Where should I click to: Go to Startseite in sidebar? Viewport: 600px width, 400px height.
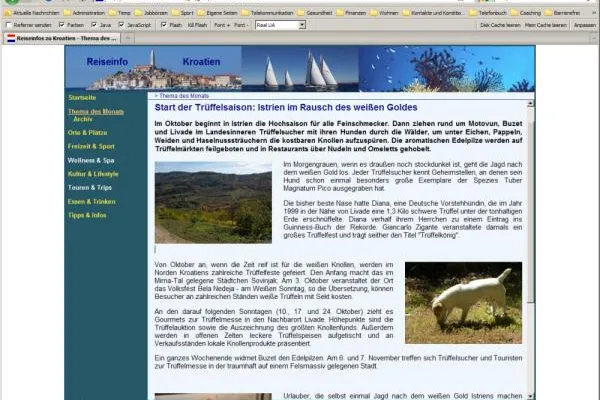click(x=82, y=98)
